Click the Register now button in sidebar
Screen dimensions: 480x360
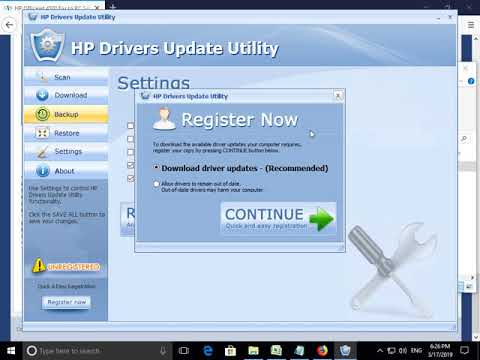pyautogui.click(x=66, y=302)
